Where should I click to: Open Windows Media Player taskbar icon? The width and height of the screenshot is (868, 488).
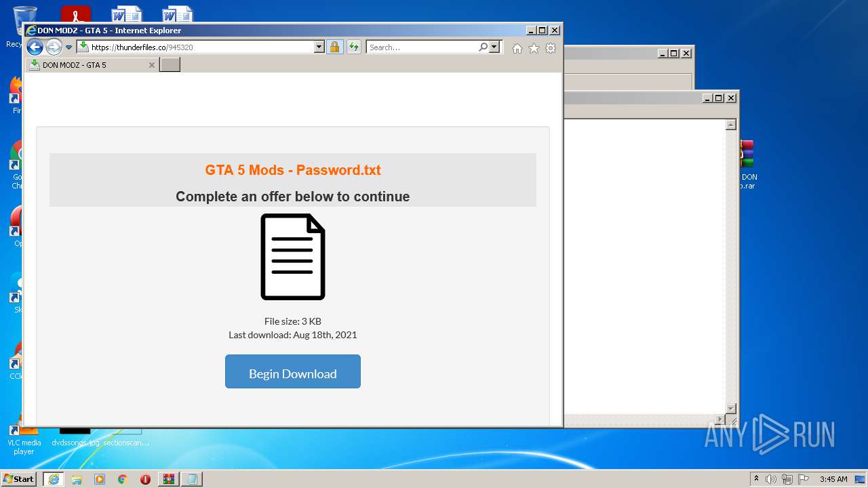pos(100,479)
